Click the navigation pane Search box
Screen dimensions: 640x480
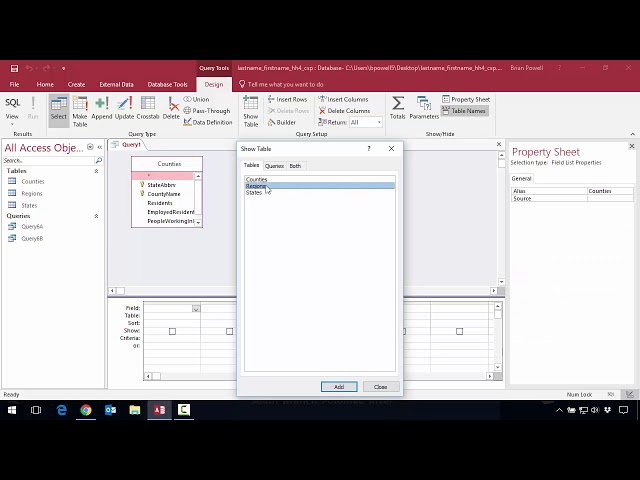click(49, 160)
